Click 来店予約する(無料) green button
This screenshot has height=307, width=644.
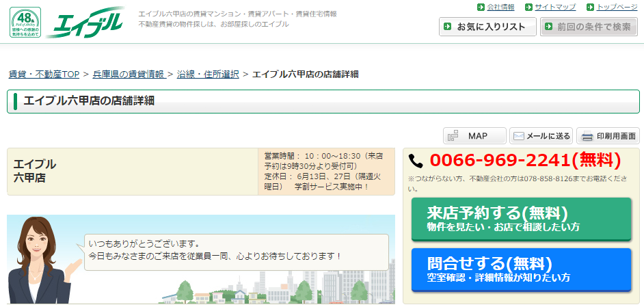521,219
